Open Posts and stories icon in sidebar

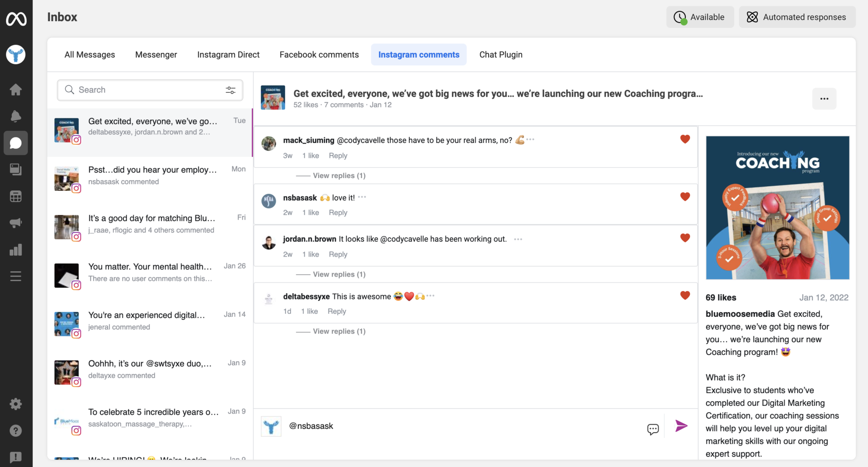pyautogui.click(x=16, y=170)
